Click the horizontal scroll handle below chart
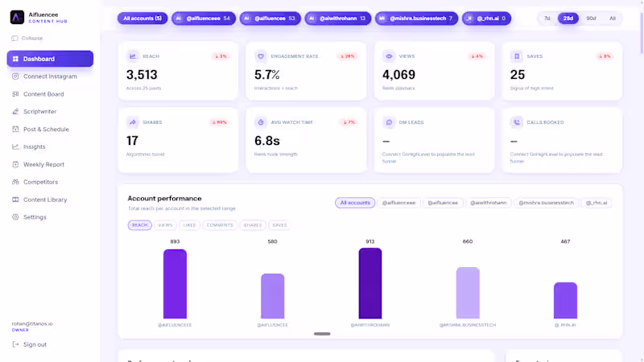Image resolution: width=644 pixels, height=362 pixels. 322,334
